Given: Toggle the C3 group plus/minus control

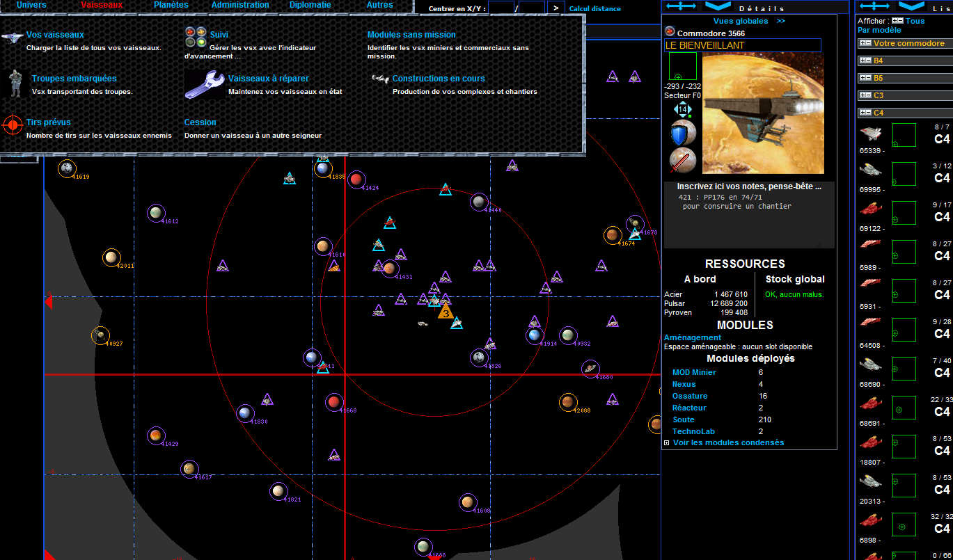Looking at the screenshot, I should 865,95.
